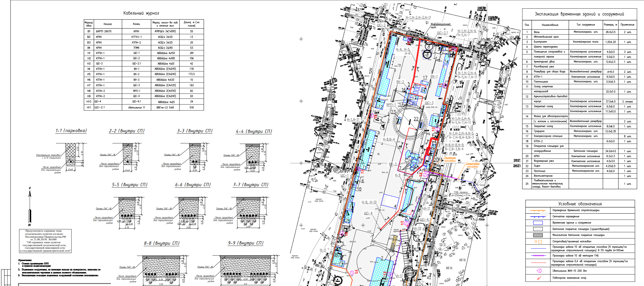The image size is (644, 286).
Task: Click 'Экспликация временных зданий и сооружений' heading
Action: [x=579, y=14]
